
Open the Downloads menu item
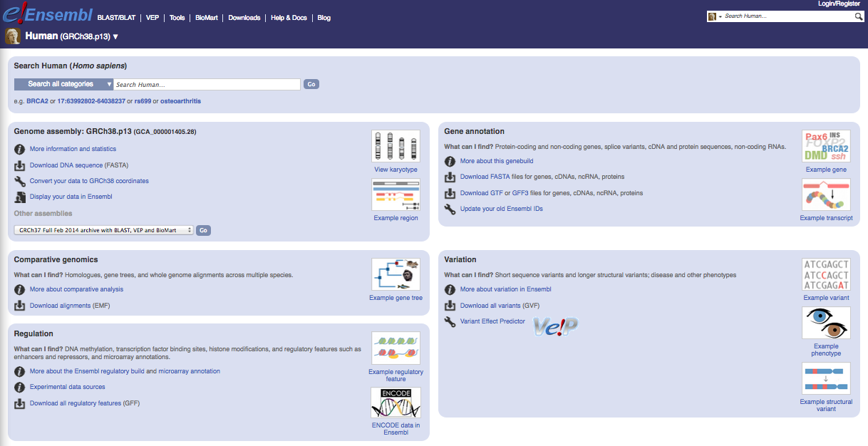coord(244,18)
